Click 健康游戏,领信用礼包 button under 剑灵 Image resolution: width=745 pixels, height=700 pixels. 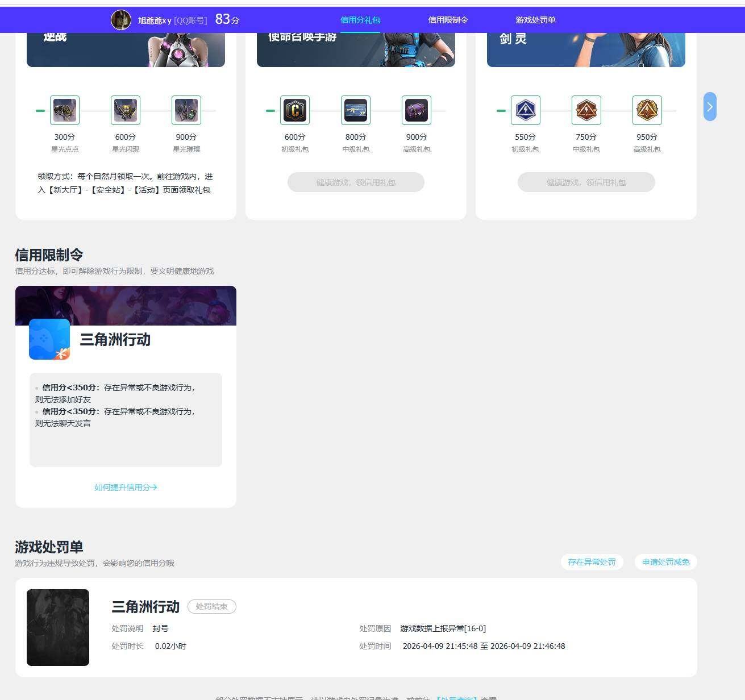point(586,182)
